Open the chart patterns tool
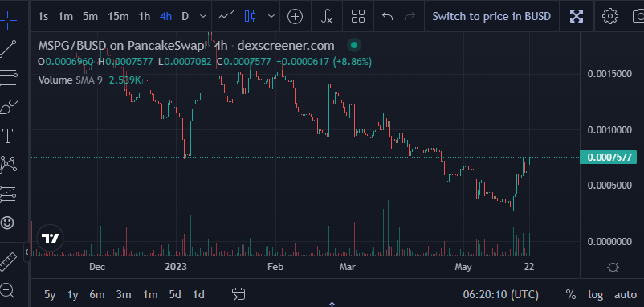Viewport: 644px width, 307px height. pos(8,164)
